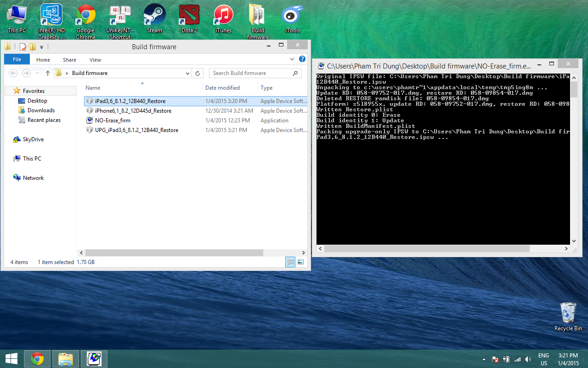Go up one folder level
The width and height of the screenshot is (588, 368).
pyautogui.click(x=48, y=73)
